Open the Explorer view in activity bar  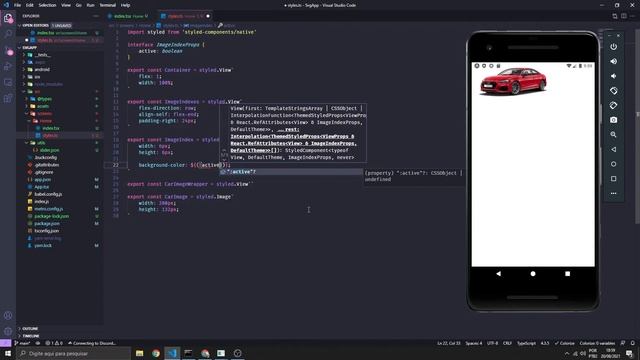pyautogui.click(x=8, y=18)
